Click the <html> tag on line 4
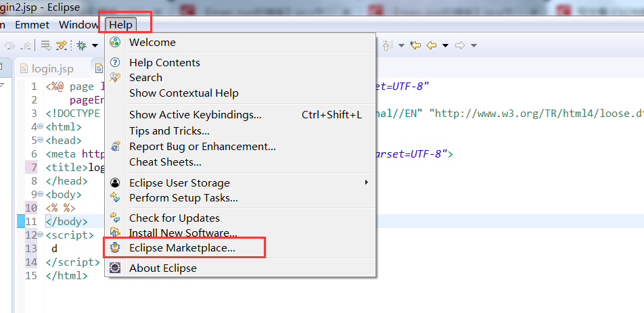644x313 pixels. click(x=64, y=127)
